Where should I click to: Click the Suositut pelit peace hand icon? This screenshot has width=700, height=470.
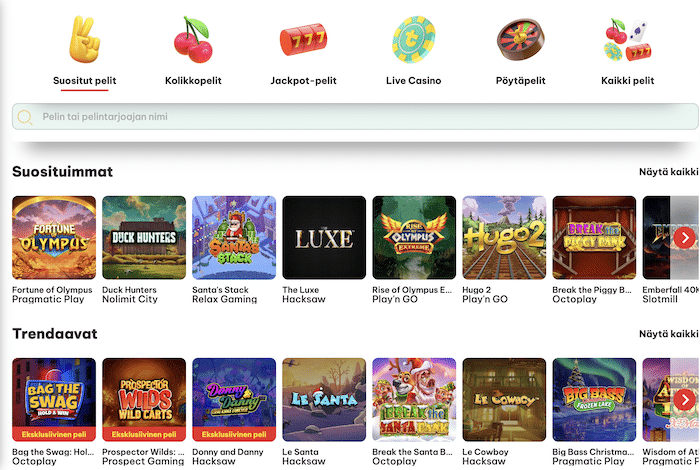click(84, 39)
